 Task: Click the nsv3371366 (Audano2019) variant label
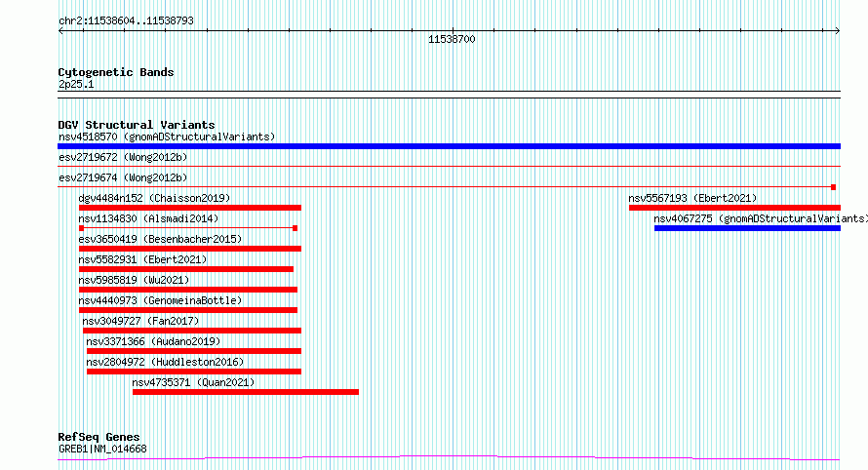click(x=153, y=341)
